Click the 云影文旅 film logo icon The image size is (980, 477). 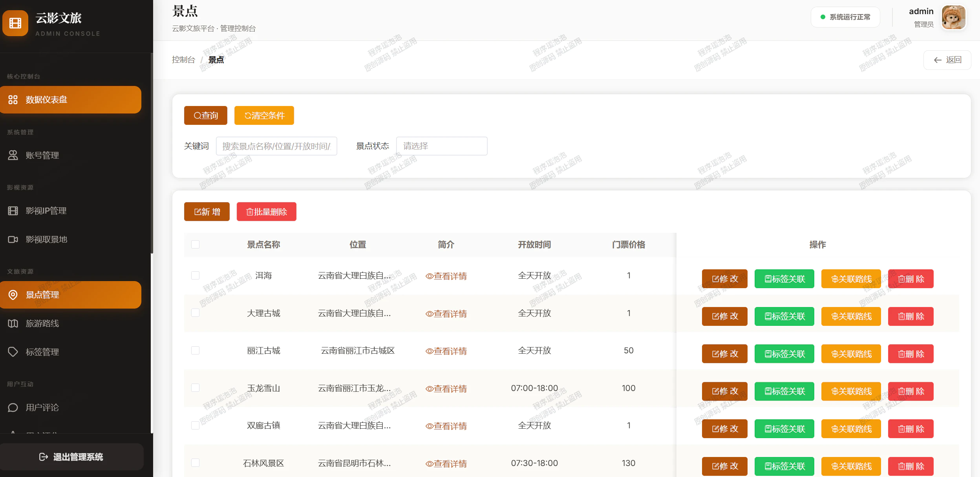pos(15,23)
